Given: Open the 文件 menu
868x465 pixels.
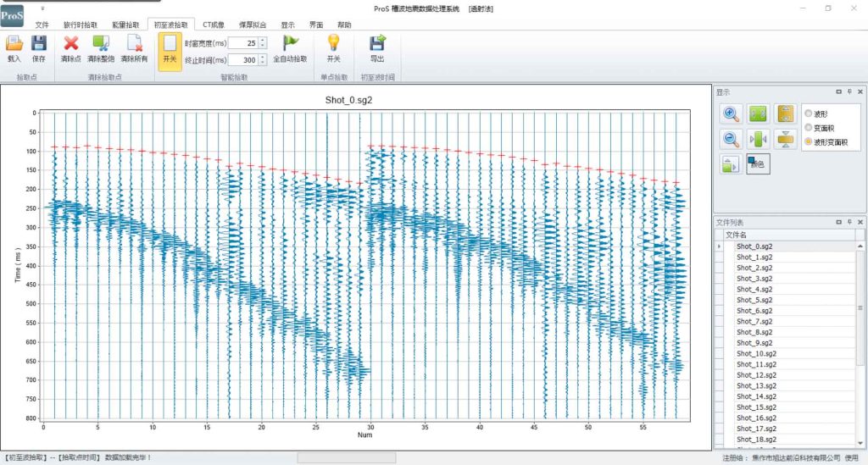Looking at the screenshot, I should point(42,25).
